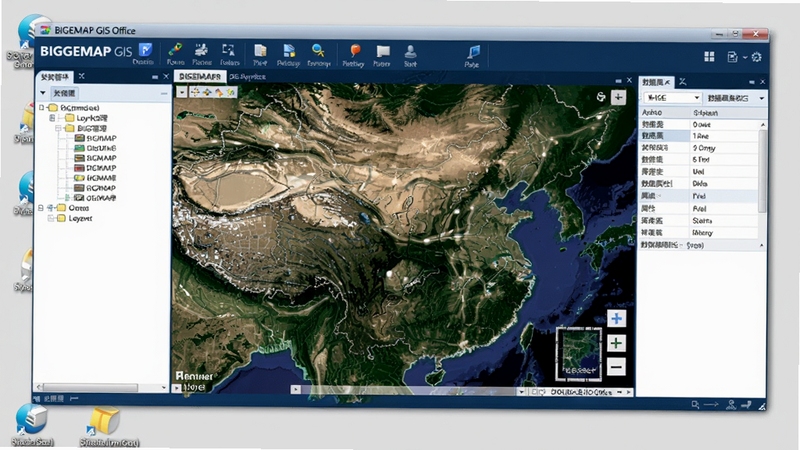Switch to the BIGEMAP map tab
The height and width of the screenshot is (450, 800).
[x=199, y=77]
